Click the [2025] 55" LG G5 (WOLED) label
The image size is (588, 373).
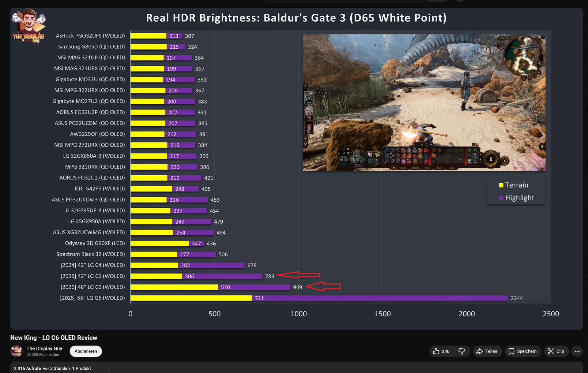pyautogui.click(x=92, y=298)
